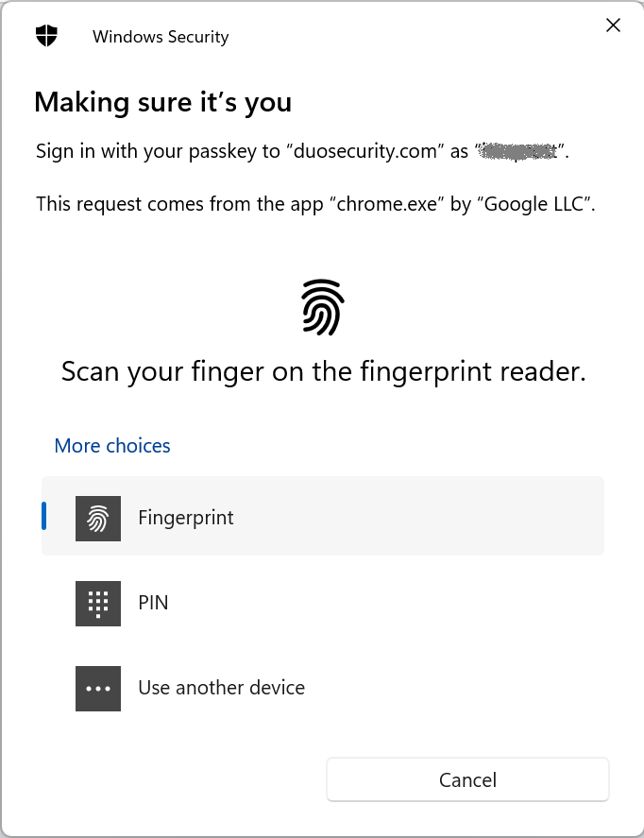
Task: Click the Windows Security shield icon
Action: (46, 36)
